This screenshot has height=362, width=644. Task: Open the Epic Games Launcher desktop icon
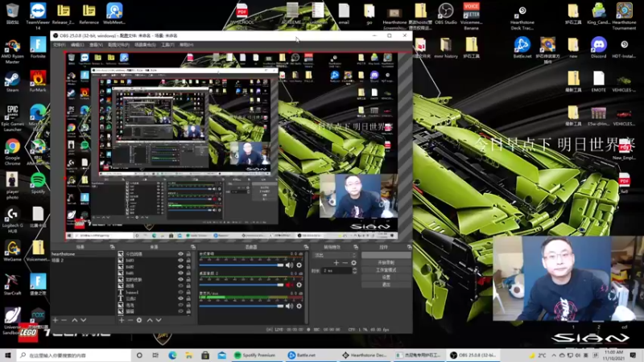pyautogui.click(x=12, y=117)
